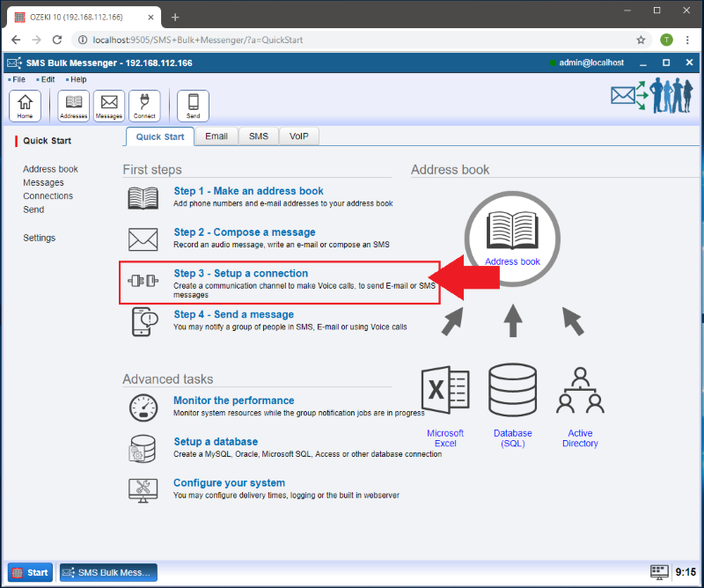The width and height of the screenshot is (704, 588).
Task: Click the Send phone toolbar icon
Action: coord(193,105)
